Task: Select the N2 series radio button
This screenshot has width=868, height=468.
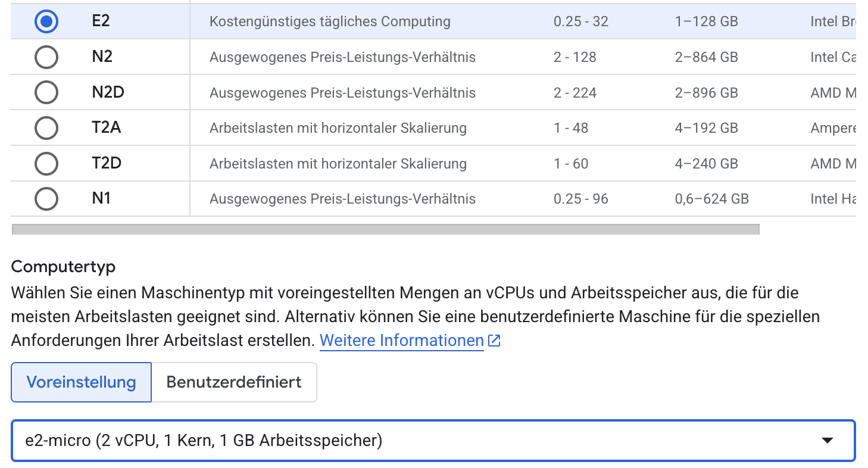Action: coord(46,57)
